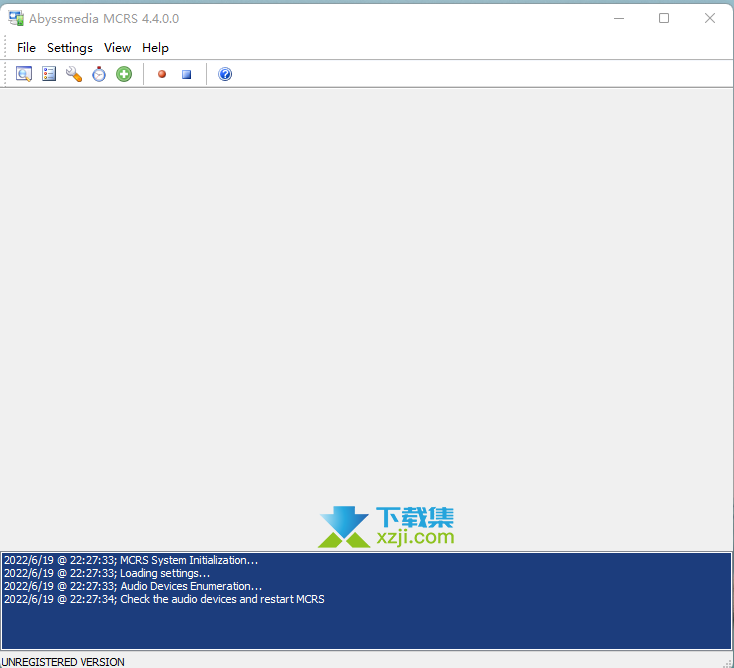This screenshot has height=668, width=734.
Task: Maximize the MCRS window
Action: pos(664,18)
